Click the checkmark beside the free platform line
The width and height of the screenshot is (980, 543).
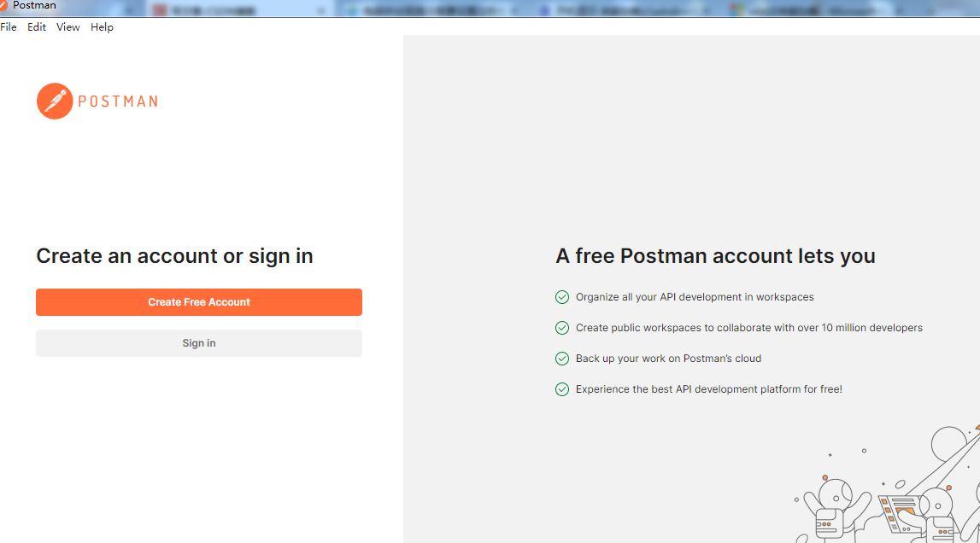click(562, 388)
